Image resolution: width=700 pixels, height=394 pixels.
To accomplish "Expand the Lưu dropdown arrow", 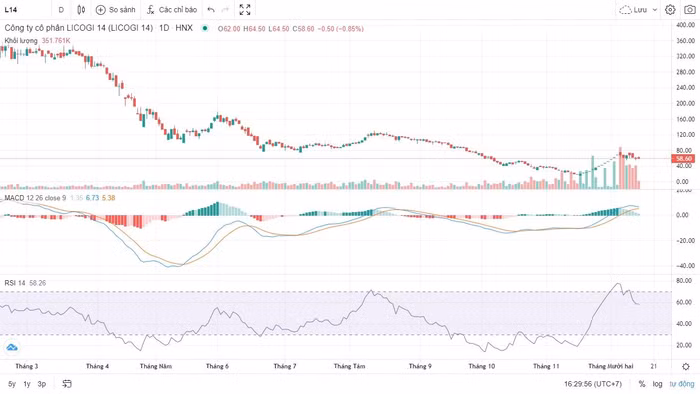I will coord(655,9).
